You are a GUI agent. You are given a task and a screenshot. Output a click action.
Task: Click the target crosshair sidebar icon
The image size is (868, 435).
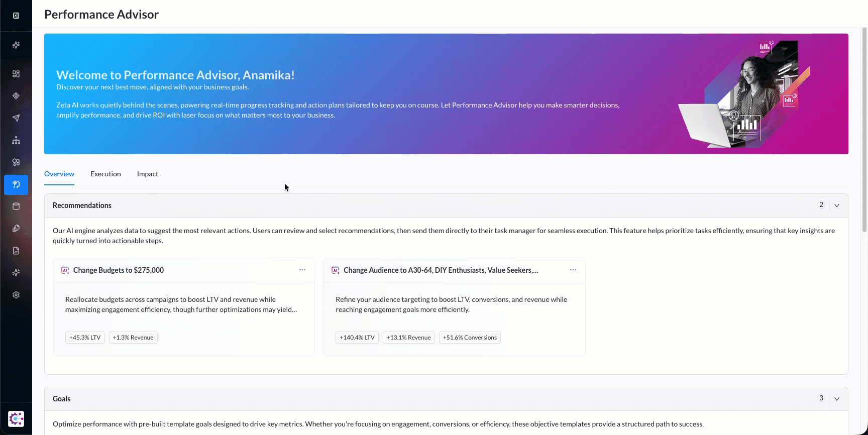click(x=16, y=96)
